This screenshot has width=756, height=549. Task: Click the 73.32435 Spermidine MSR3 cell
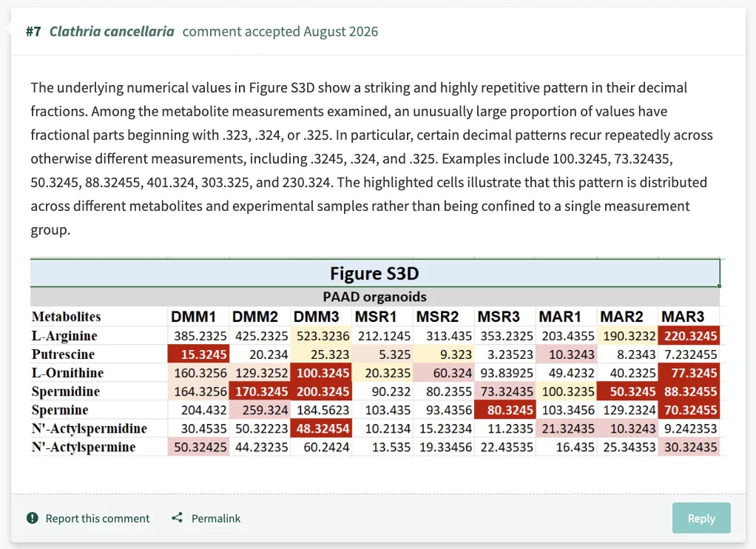pos(504,391)
